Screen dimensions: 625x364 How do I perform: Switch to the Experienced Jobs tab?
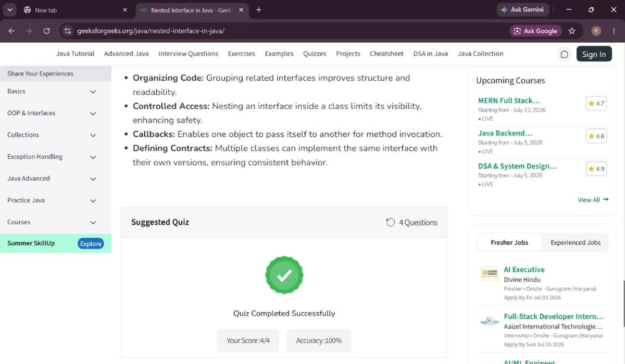576,242
